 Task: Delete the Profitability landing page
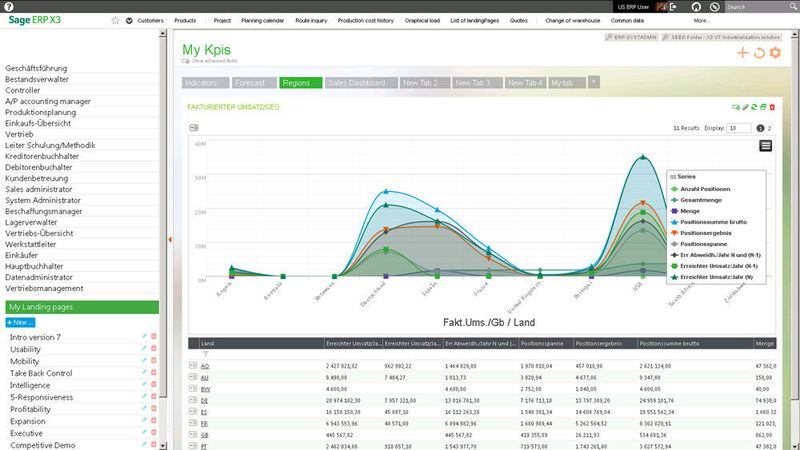(x=154, y=408)
